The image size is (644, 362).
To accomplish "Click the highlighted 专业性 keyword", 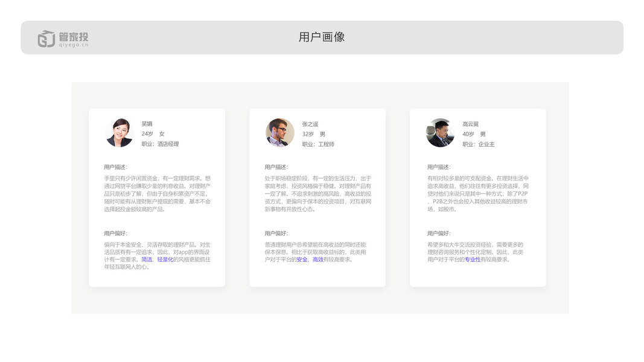I will tap(473, 259).
